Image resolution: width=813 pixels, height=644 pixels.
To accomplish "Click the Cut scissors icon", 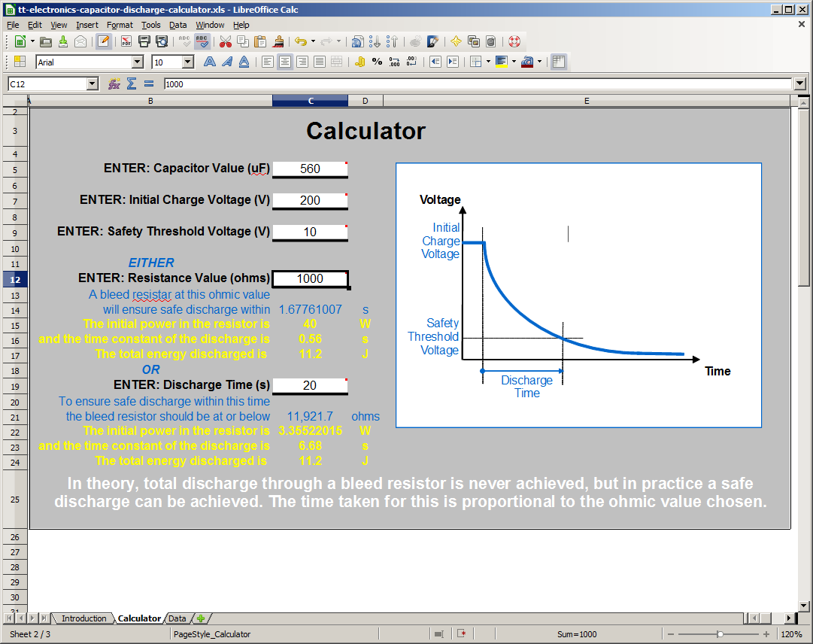I will [225, 41].
